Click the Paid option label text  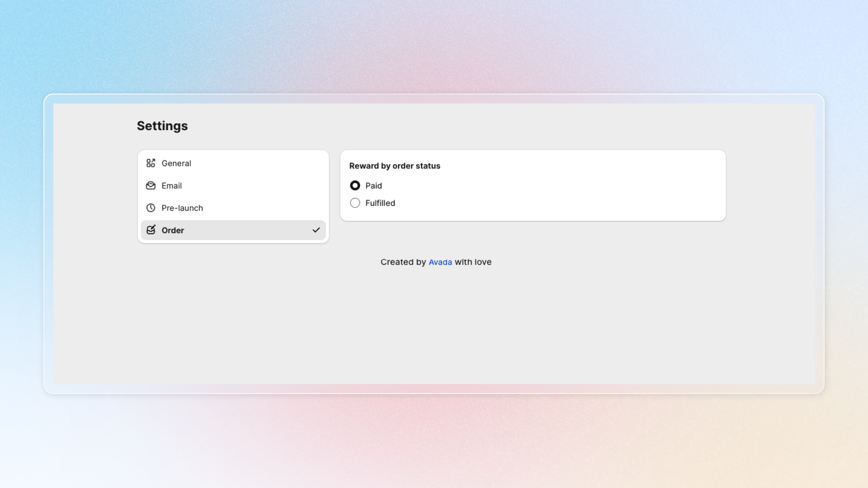click(x=373, y=185)
